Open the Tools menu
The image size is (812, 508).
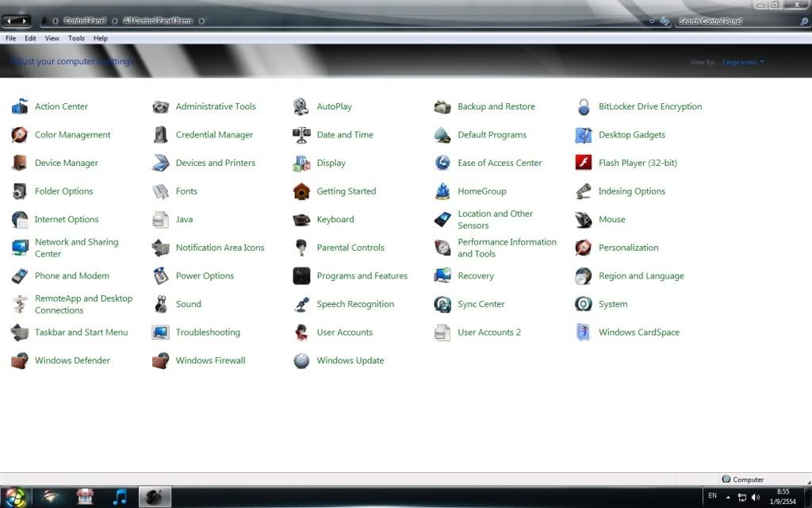coord(76,38)
